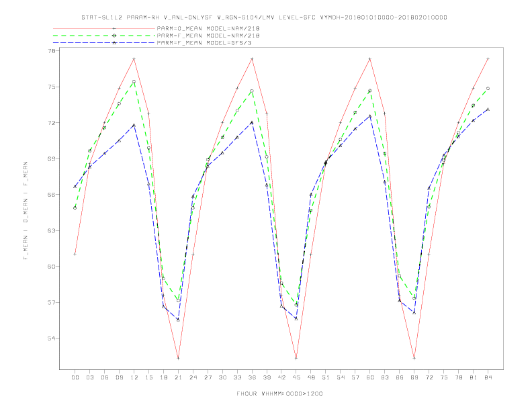This screenshot has height=411, width=532.
Task: Click x-axis tick label 78
Action: click(x=458, y=377)
